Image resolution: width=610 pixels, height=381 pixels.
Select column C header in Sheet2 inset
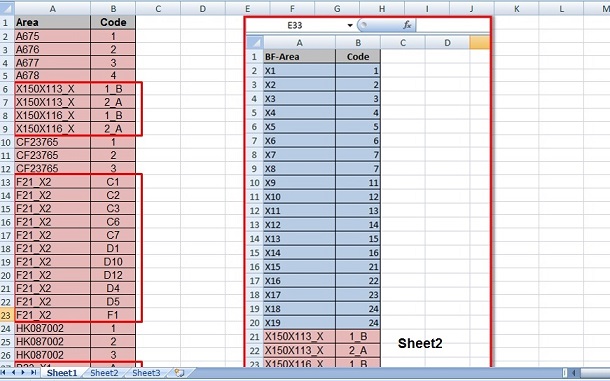tap(403, 43)
